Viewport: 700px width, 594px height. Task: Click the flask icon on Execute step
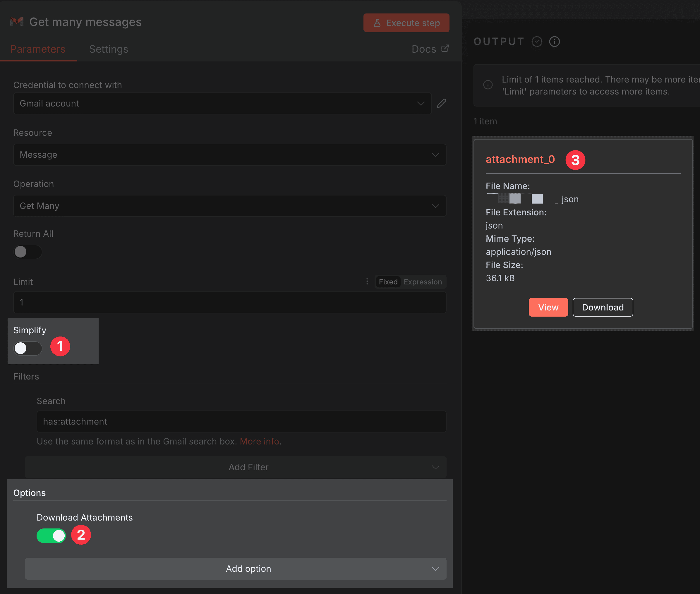coord(378,23)
